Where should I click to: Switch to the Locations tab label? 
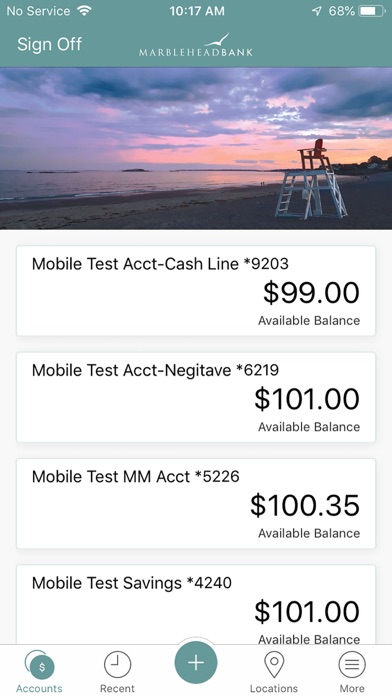pyautogui.click(x=274, y=688)
